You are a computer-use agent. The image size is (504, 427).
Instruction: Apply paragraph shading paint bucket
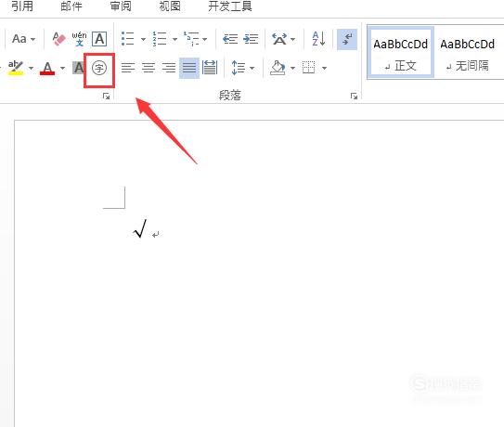coord(278,68)
